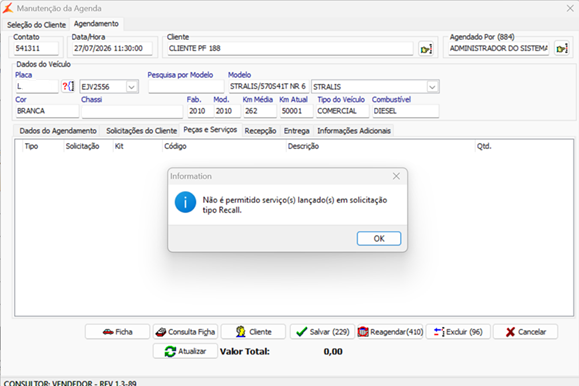Open the Informações Adicionais tab

click(354, 131)
